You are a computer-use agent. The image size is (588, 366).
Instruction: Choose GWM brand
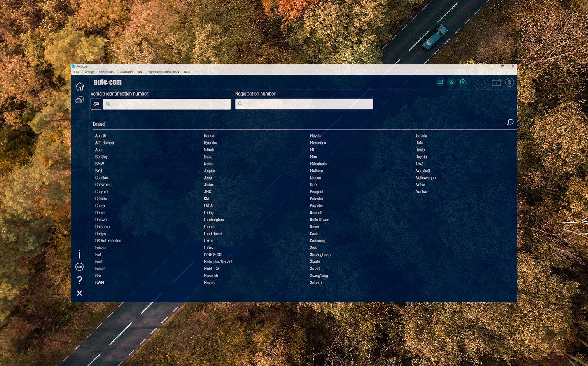click(100, 283)
